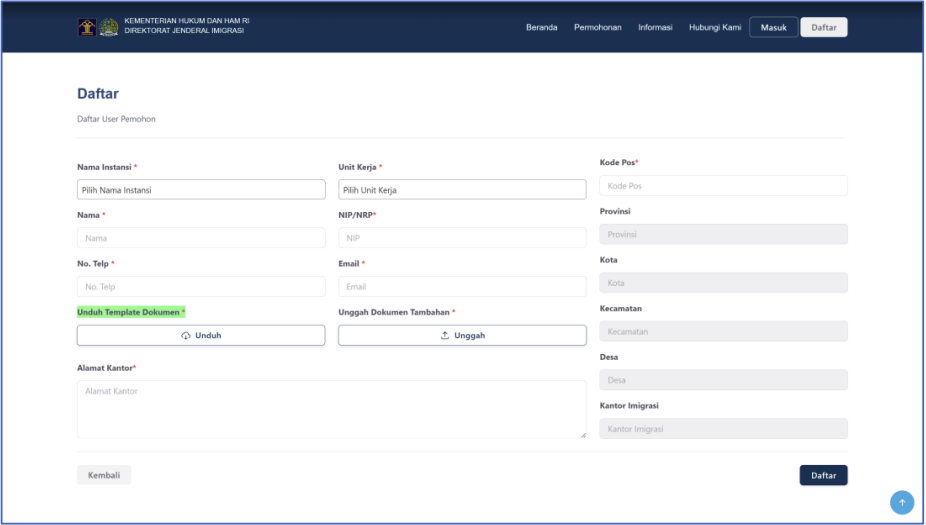Submit form with bottom Daftar button
Viewport: 926px width, 525px height.
point(823,476)
